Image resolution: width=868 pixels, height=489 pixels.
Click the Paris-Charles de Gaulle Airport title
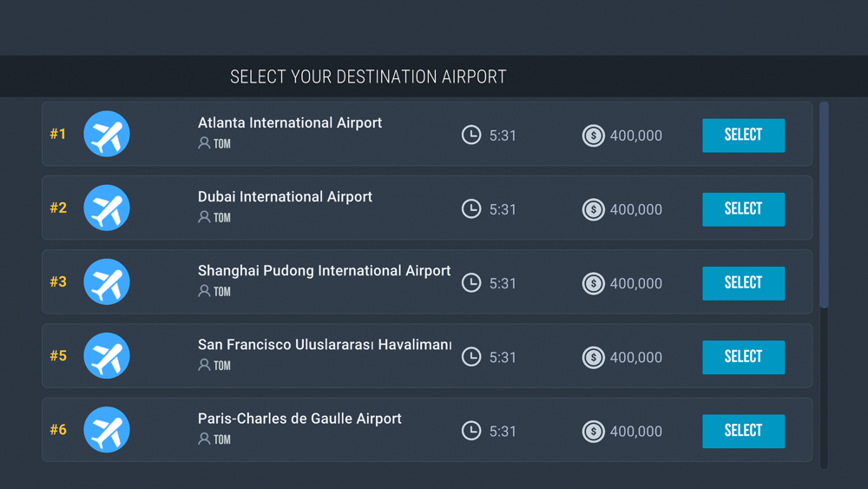(299, 419)
